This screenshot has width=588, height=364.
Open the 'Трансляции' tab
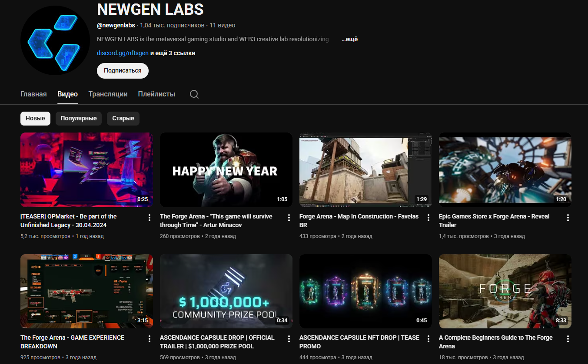pos(108,94)
